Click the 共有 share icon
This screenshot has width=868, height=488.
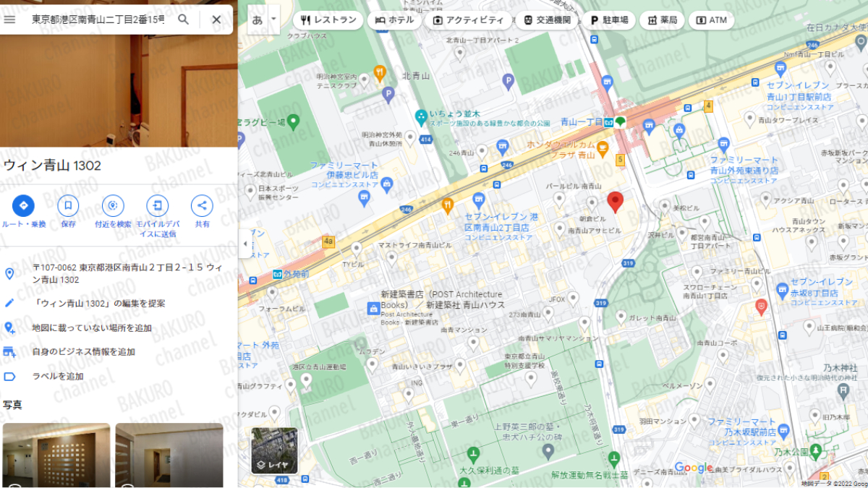pyautogui.click(x=202, y=206)
